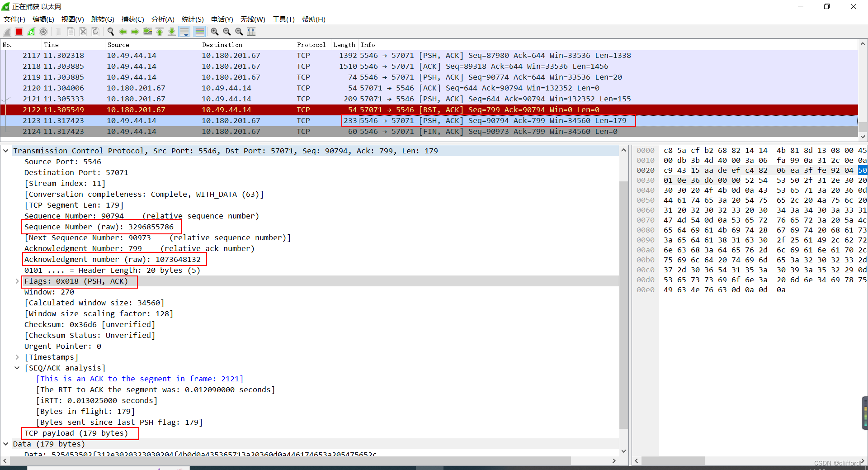Toggle packet list colorization

tap(199, 32)
